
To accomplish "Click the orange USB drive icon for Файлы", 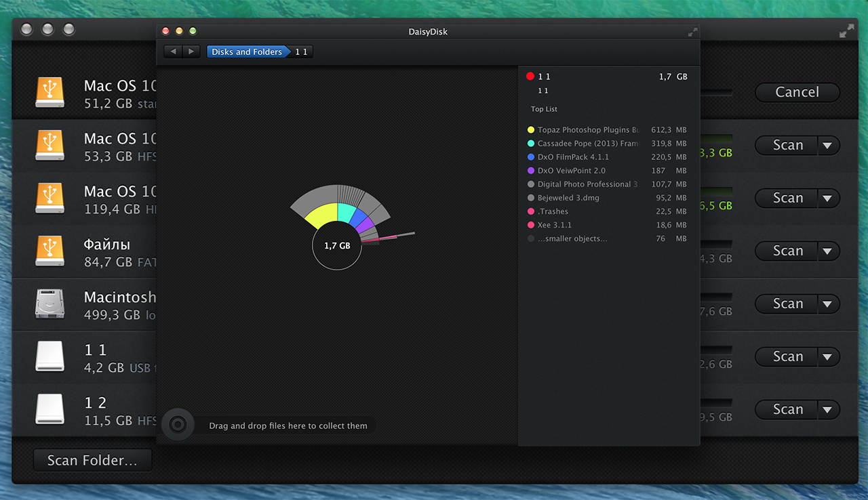I will click(x=50, y=251).
